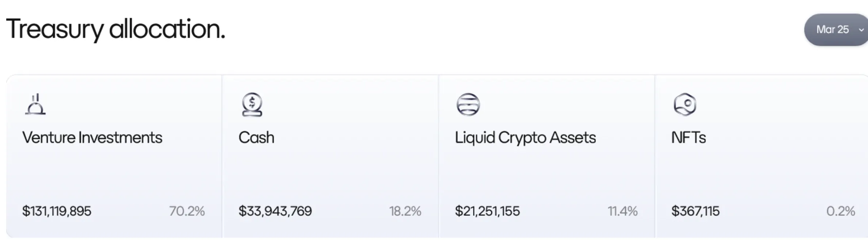Viewport: 868px width, 246px height.
Task: Click the Liquid Crypto Assets globe icon
Action: [x=468, y=104]
